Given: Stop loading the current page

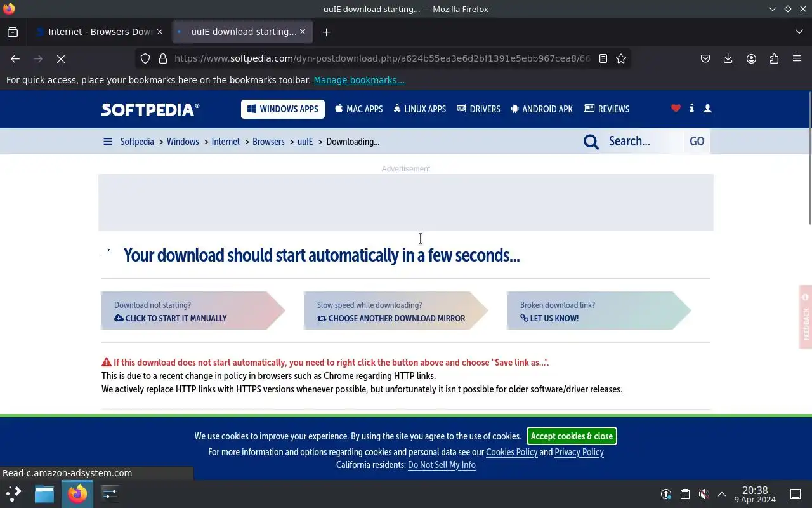Looking at the screenshot, I should point(61,58).
